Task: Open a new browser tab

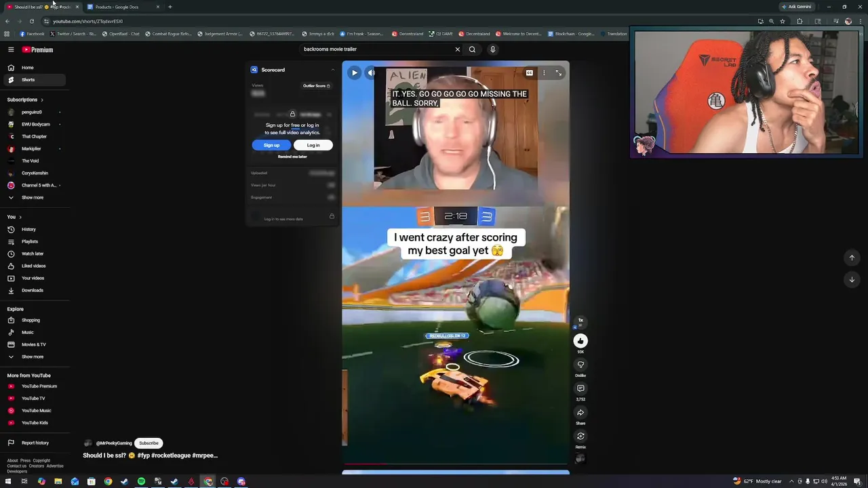Action: pos(170,7)
